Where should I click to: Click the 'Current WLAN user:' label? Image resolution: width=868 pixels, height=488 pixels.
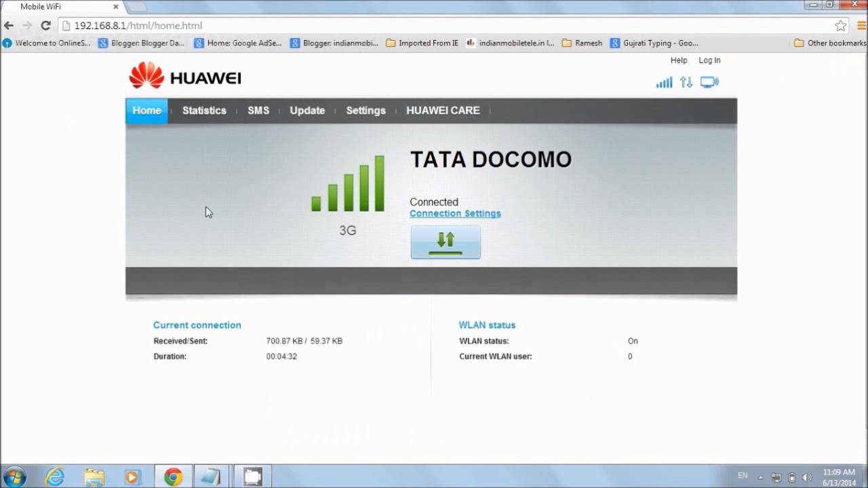pyautogui.click(x=496, y=357)
